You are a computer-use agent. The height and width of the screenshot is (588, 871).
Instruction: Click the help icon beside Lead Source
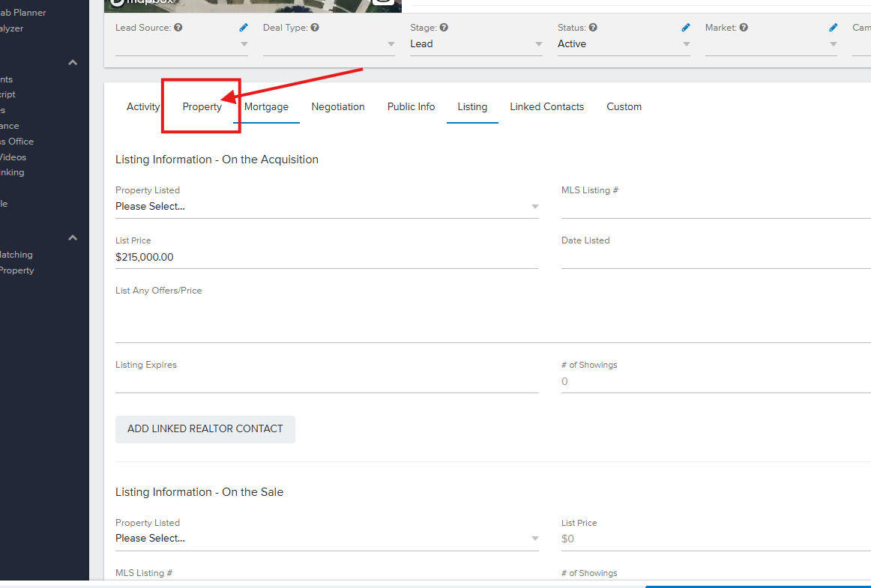point(178,28)
